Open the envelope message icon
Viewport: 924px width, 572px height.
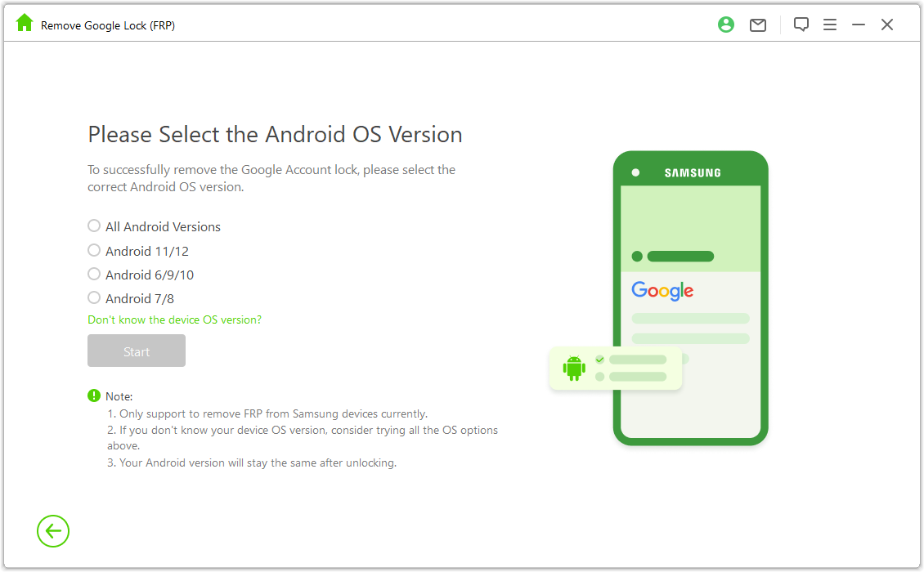click(x=757, y=25)
